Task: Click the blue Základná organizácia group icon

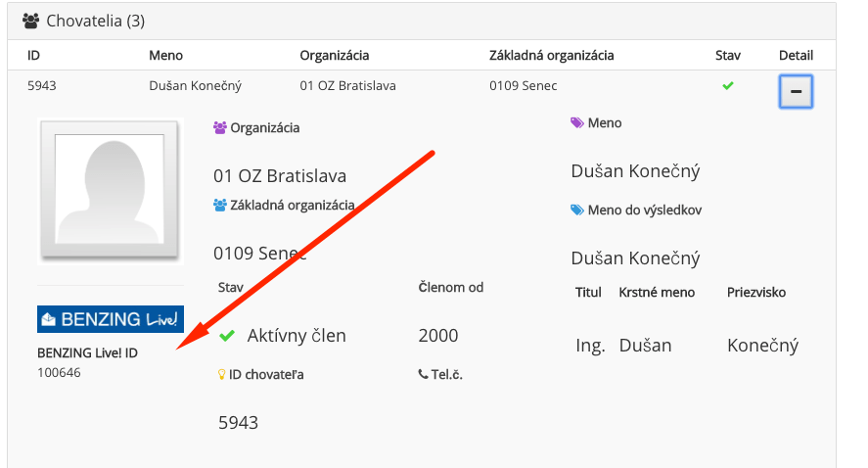Action: coord(220,205)
